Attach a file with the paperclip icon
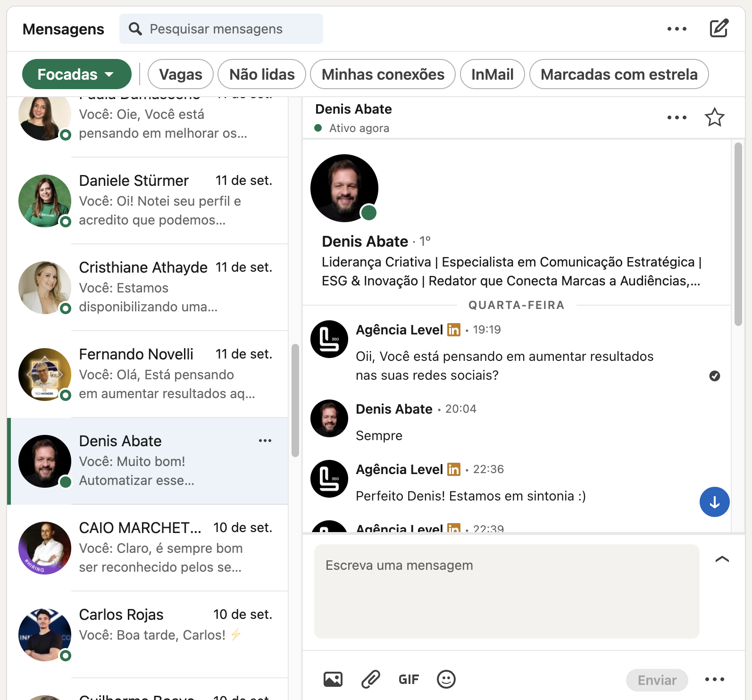Image resolution: width=752 pixels, height=700 pixels. pyautogui.click(x=371, y=679)
